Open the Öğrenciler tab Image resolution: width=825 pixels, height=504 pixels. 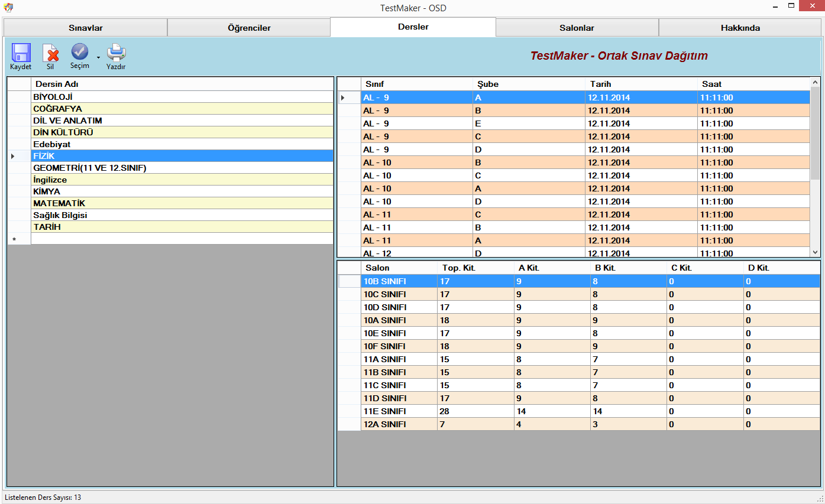point(249,28)
